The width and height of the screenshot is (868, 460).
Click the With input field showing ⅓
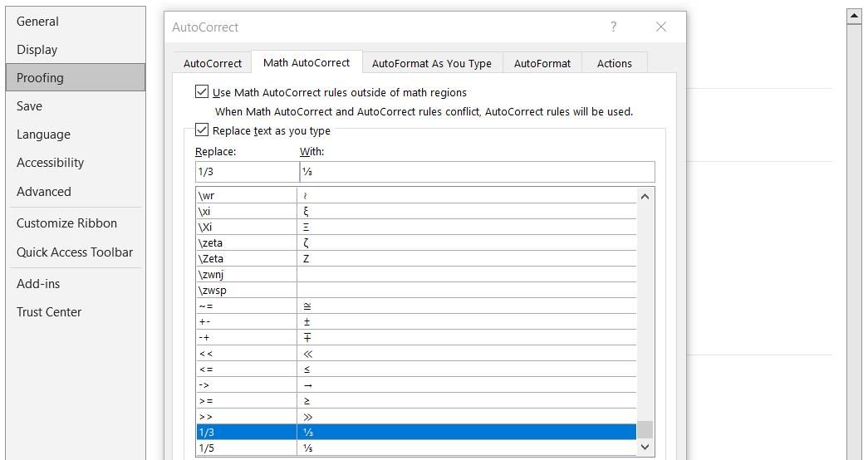(477, 172)
